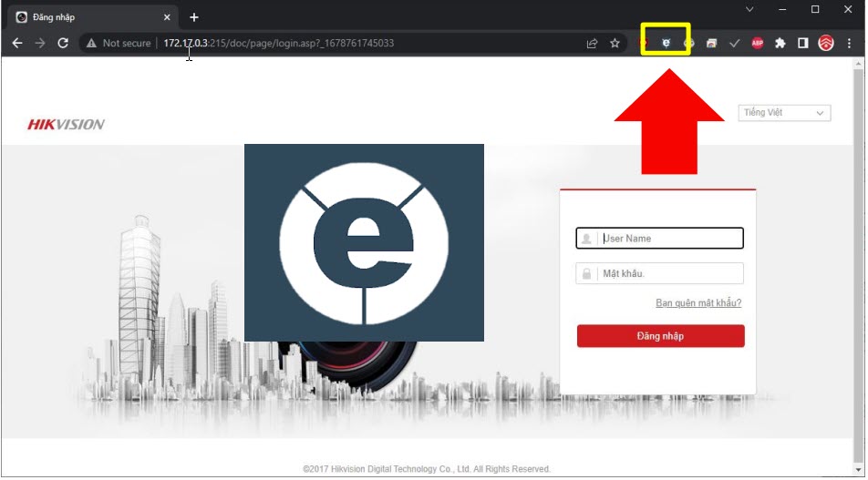Select the Đăng nhập browser tab
This screenshot has width=868, height=480.
coord(87,17)
